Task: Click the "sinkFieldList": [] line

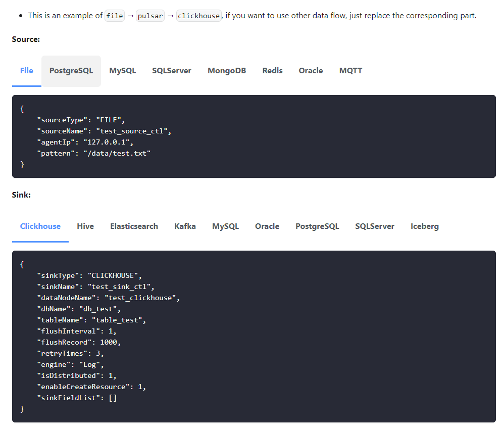Action: tap(77, 398)
